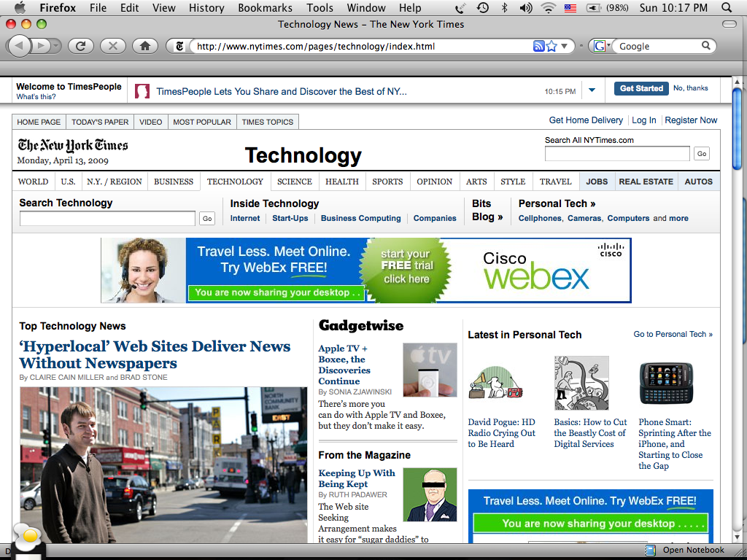
Task: Select the BUSINESS section tab
Action: point(174,182)
